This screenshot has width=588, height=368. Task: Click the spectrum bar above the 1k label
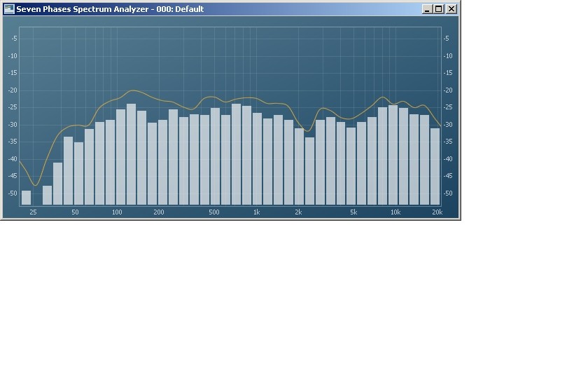coord(258,159)
